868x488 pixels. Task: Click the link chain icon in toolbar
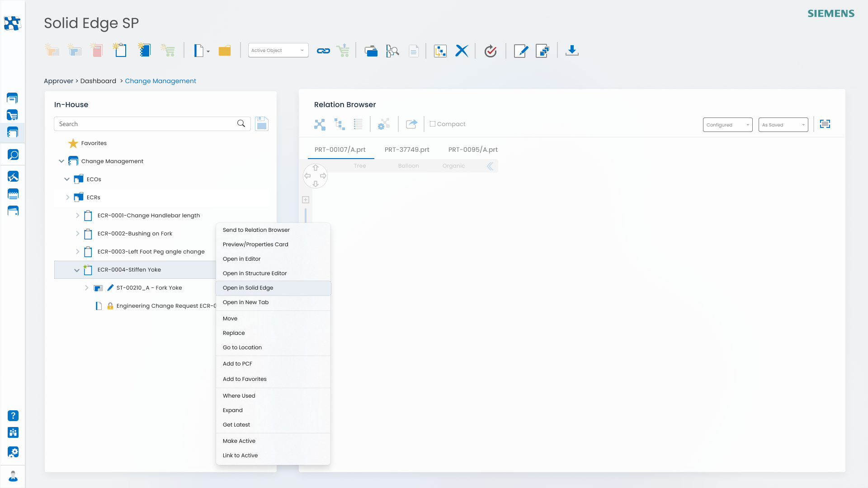323,51
